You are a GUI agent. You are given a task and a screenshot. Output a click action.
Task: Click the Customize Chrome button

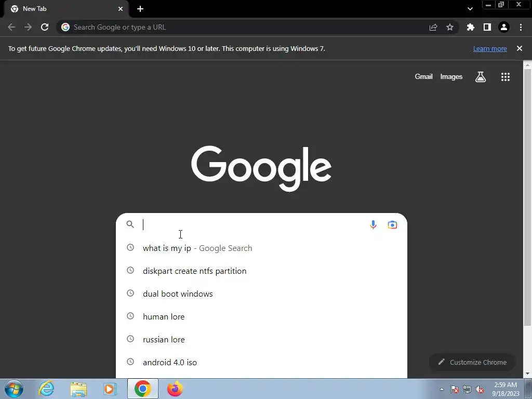point(472,362)
